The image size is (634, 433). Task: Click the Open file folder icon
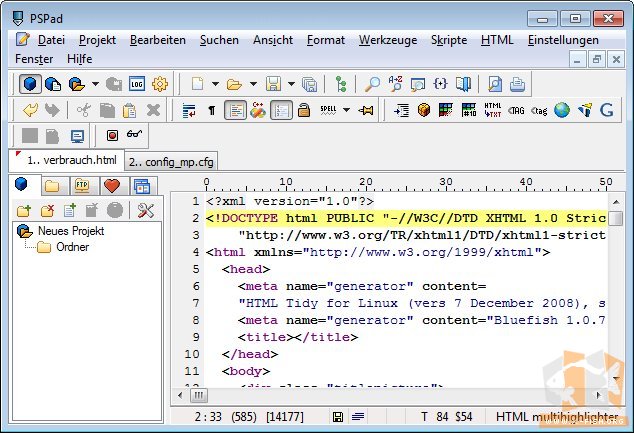(234, 84)
